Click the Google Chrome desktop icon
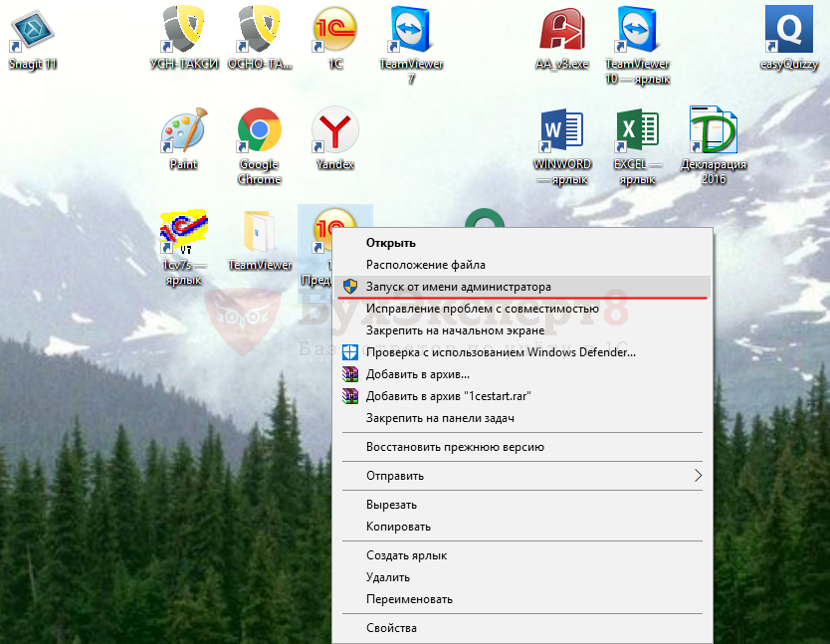 pos(260,146)
